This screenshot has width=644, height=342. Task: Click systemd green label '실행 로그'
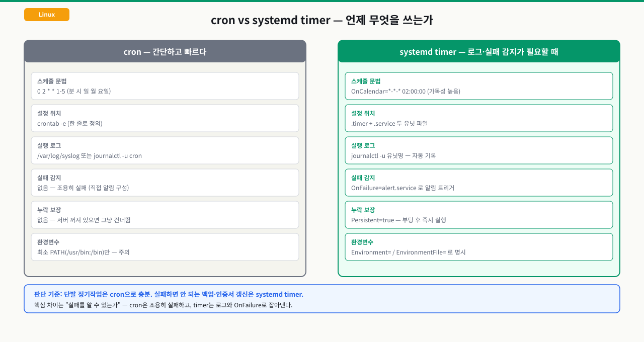point(363,145)
